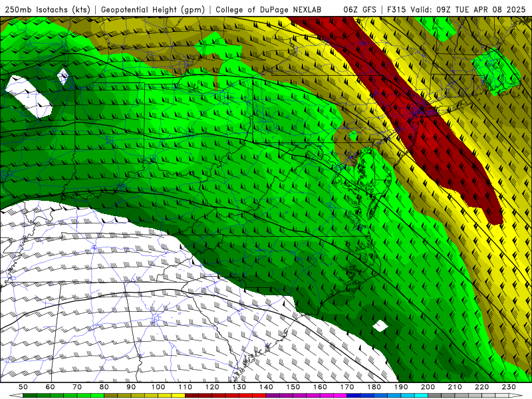
Task: Click the darkest green swatch below 50
Action: (x=30, y=396)
